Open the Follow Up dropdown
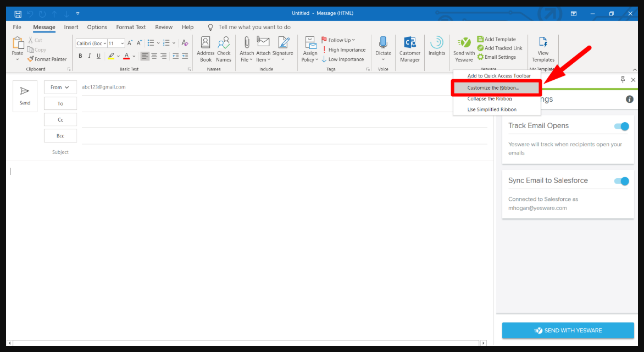644x352 pixels. pos(338,40)
